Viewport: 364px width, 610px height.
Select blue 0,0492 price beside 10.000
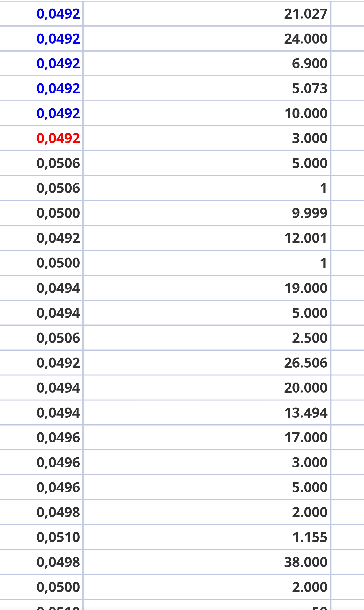[58, 113]
